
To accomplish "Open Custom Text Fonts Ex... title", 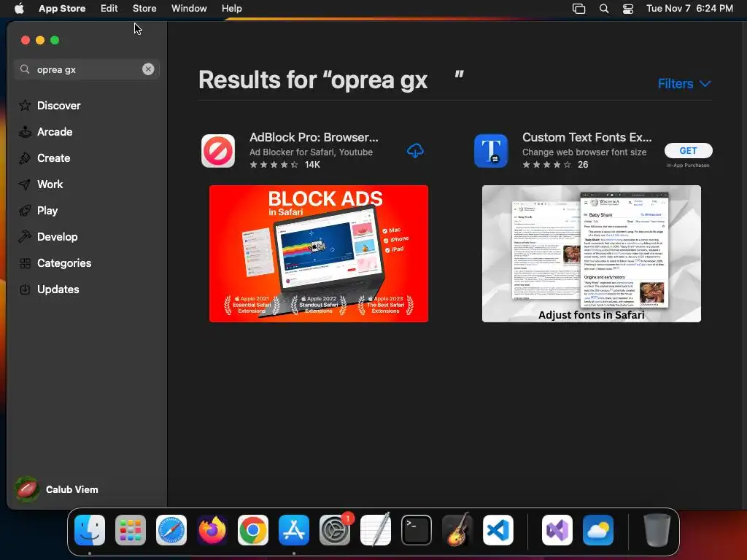I will pos(587,137).
